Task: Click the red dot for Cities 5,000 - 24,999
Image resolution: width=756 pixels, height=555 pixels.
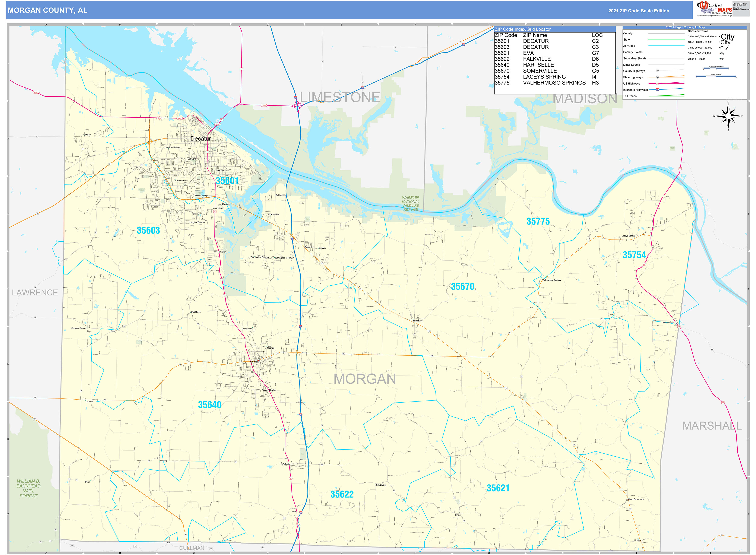Action: pos(720,53)
